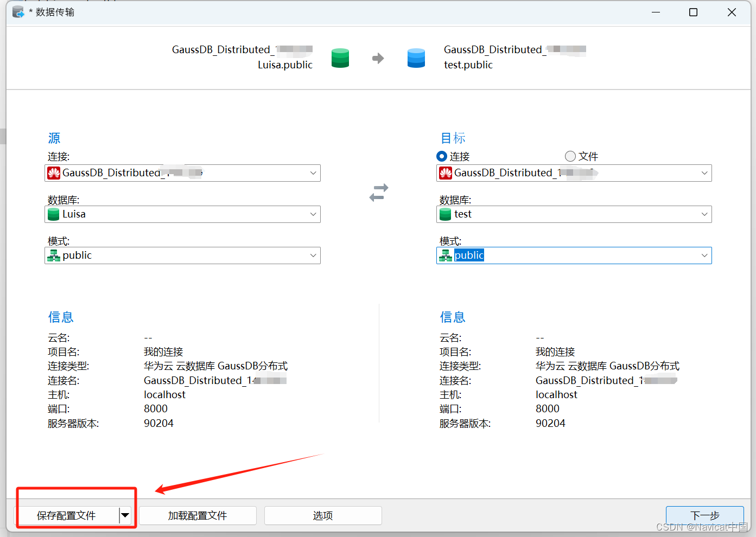Click the test text in target database field
Viewport: 756px width, 537px height.
coord(463,214)
